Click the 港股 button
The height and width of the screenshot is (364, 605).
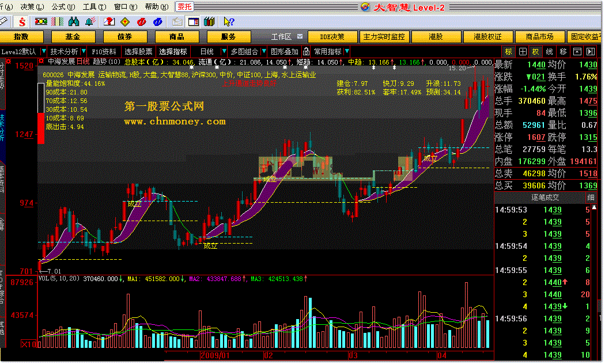(x=436, y=37)
